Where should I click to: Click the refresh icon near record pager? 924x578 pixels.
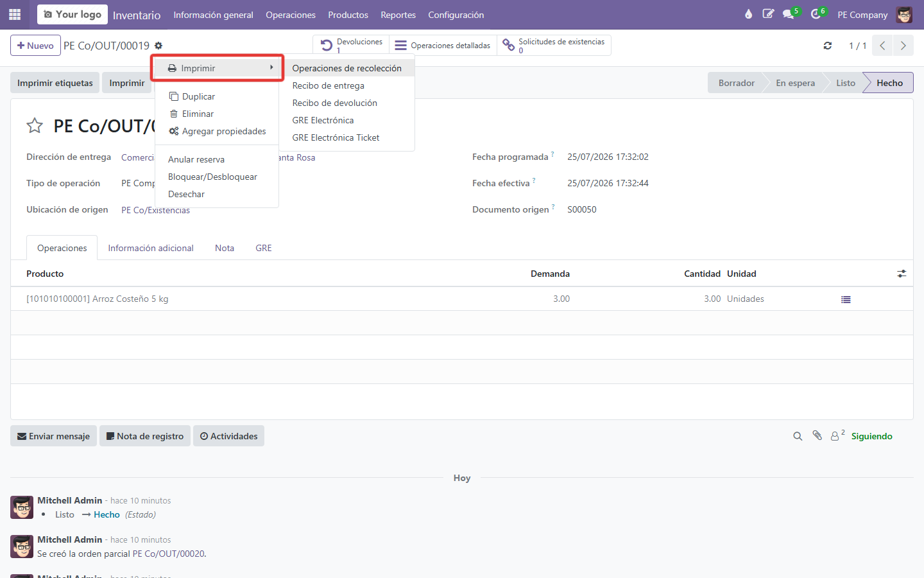pyautogui.click(x=828, y=46)
